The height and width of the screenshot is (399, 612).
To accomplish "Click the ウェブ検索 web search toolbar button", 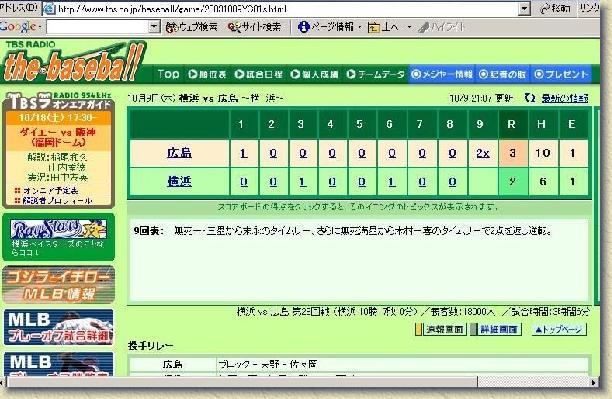I will (x=191, y=27).
